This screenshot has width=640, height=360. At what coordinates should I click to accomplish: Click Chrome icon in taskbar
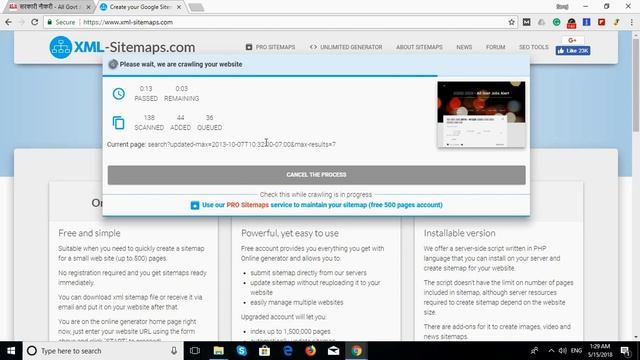click(357, 351)
